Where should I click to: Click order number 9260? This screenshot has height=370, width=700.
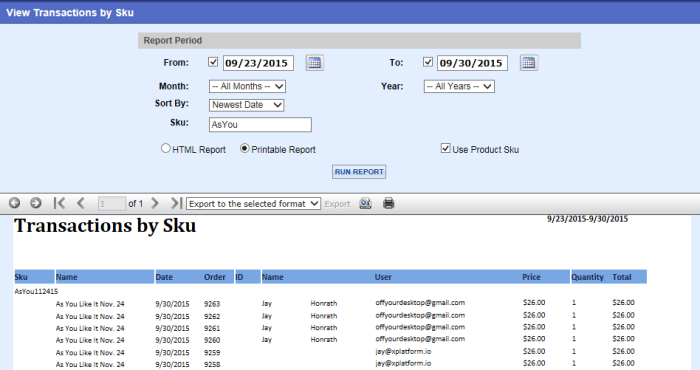point(212,340)
